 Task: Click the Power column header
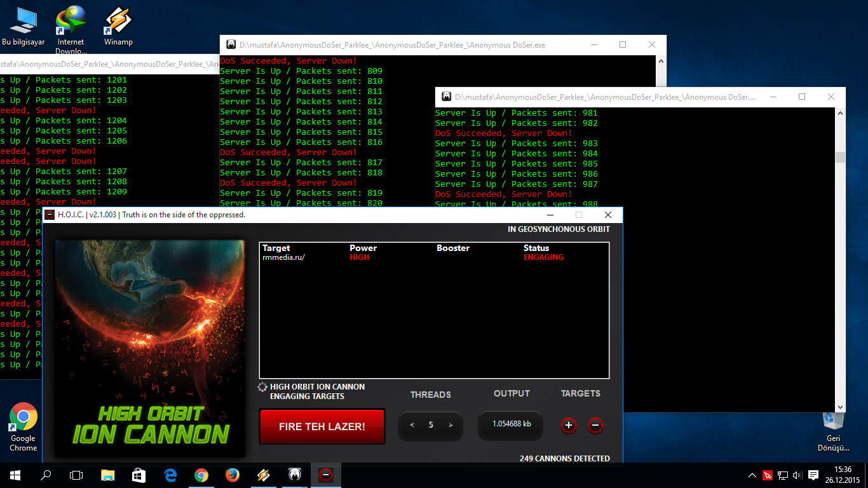click(x=363, y=248)
